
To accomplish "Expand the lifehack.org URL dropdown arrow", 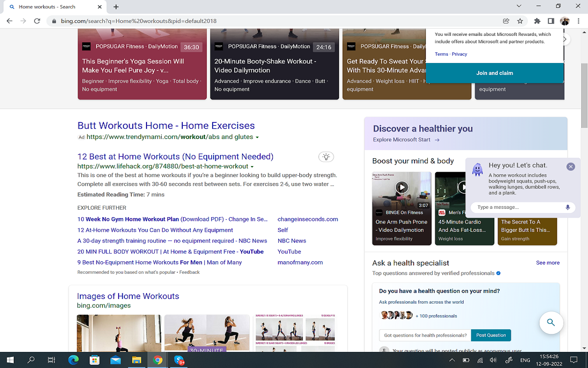I will tap(252, 167).
